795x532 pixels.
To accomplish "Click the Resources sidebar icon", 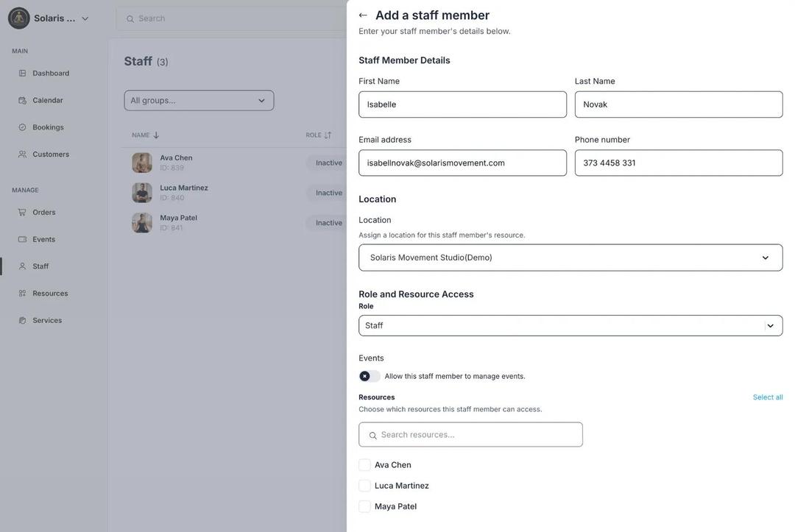I will pos(22,294).
